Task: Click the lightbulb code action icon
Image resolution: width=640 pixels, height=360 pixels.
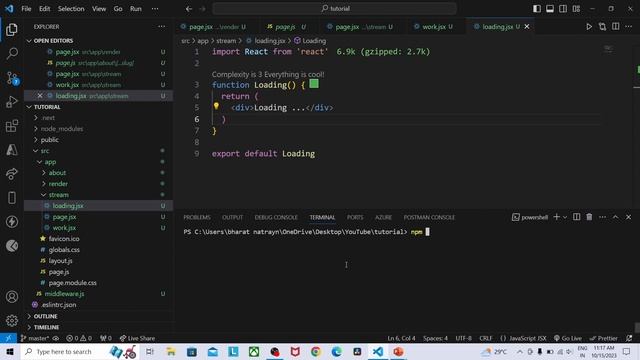Action: point(216,106)
